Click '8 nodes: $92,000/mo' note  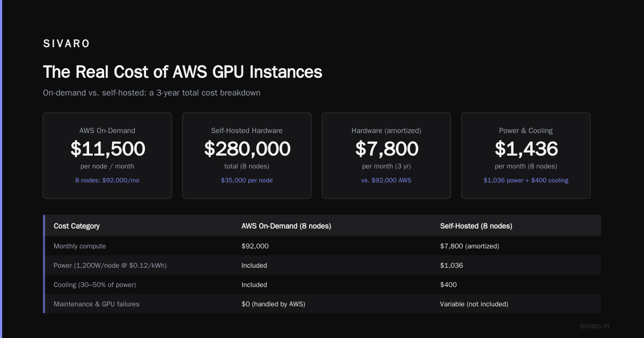(x=107, y=180)
